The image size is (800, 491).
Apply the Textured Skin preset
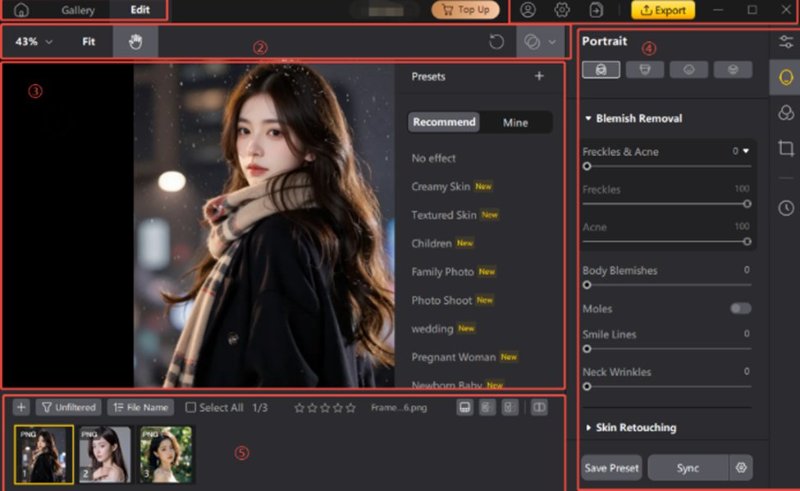[444, 215]
